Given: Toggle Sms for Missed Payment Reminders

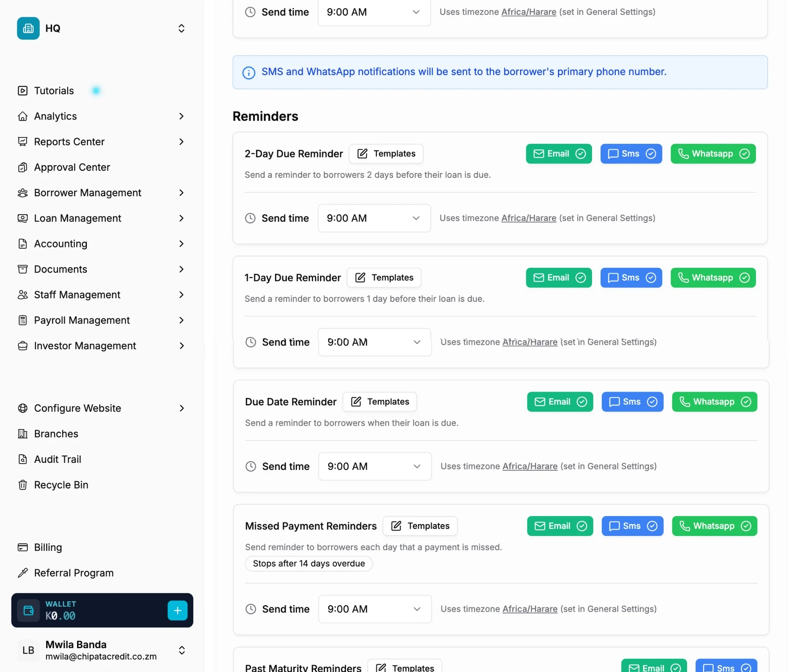Looking at the screenshot, I should [632, 526].
